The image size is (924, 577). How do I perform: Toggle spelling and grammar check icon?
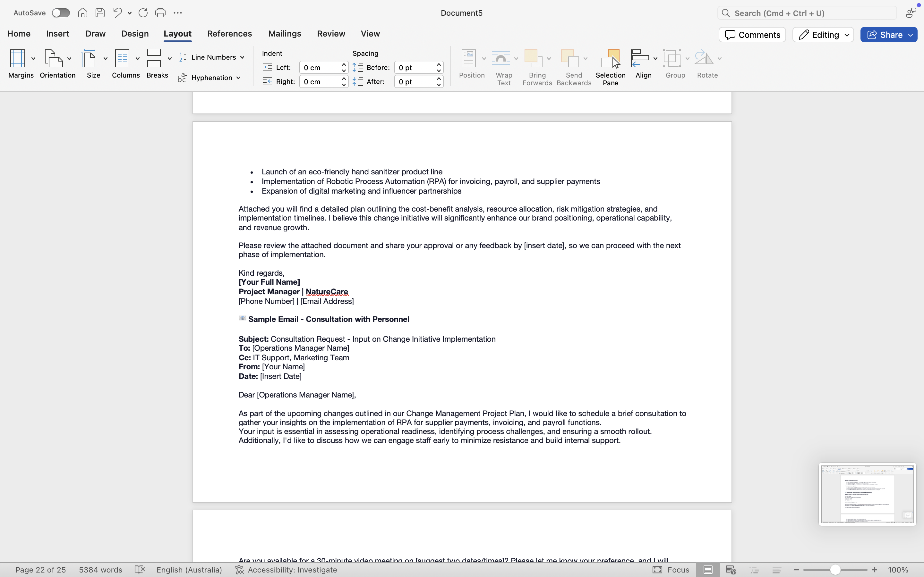coord(140,570)
